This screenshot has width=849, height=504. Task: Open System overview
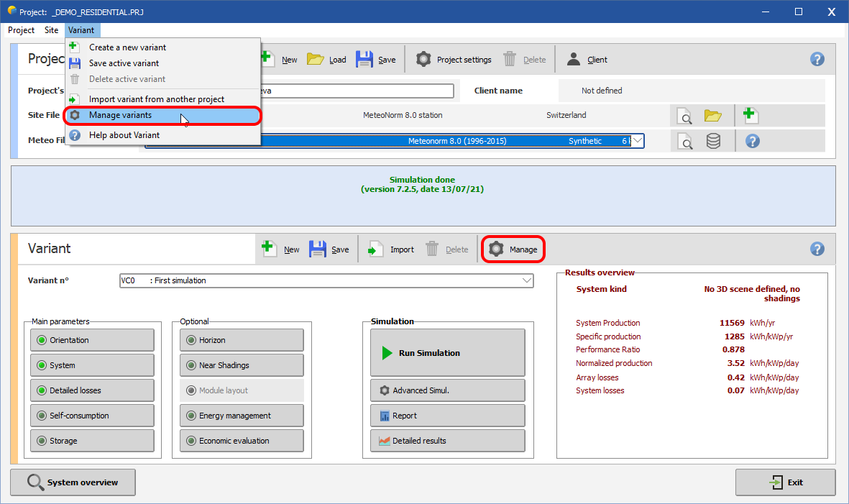(73, 482)
